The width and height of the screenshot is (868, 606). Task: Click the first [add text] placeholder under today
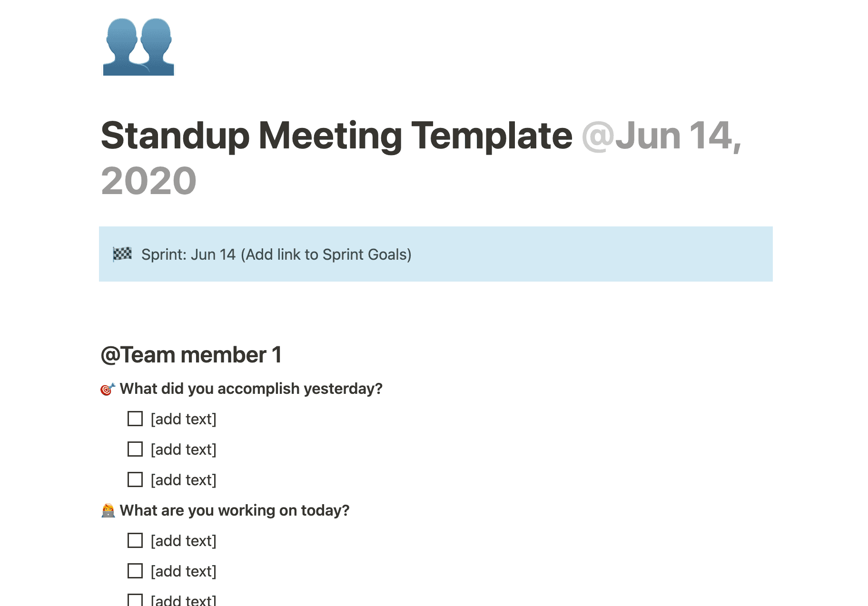point(183,540)
